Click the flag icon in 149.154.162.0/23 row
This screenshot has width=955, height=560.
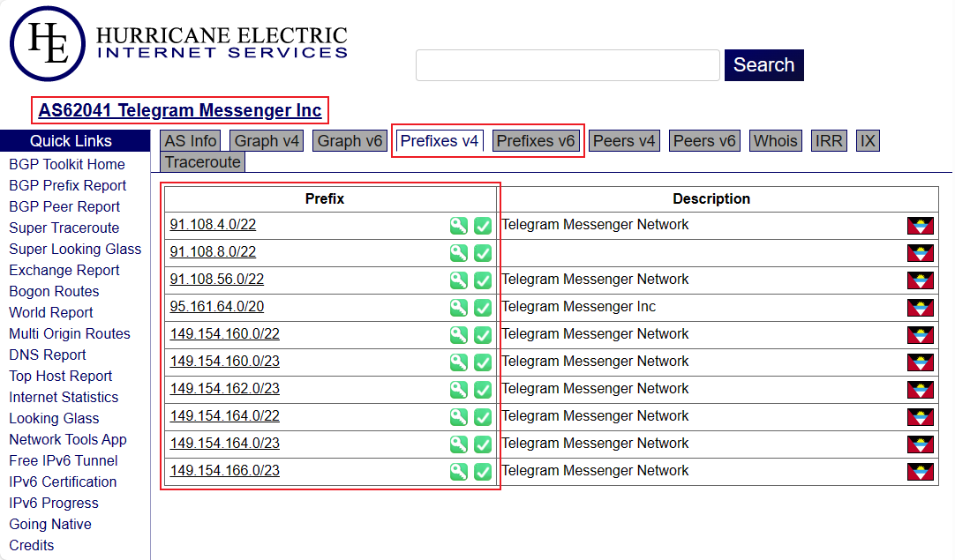pos(920,390)
